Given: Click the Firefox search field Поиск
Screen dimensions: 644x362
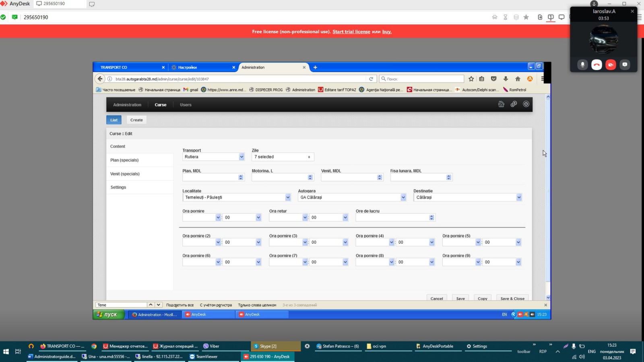Looking at the screenshot, I should tap(422, 79).
